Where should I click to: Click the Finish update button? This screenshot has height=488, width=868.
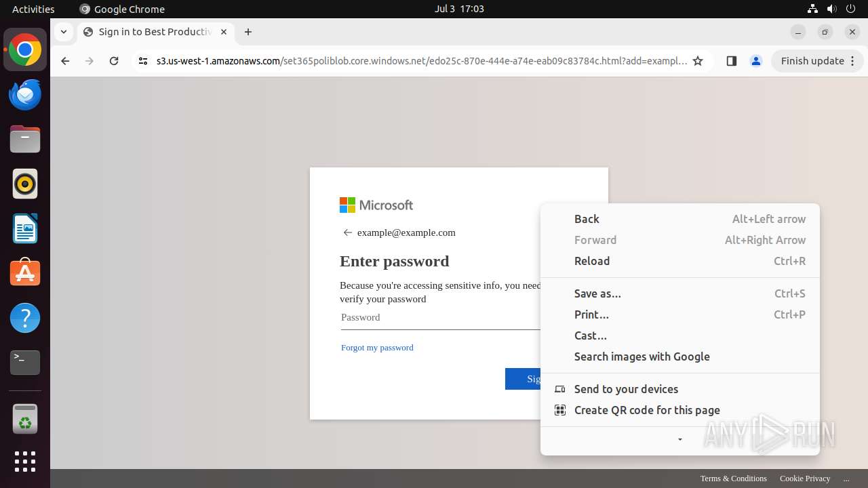tap(817, 61)
